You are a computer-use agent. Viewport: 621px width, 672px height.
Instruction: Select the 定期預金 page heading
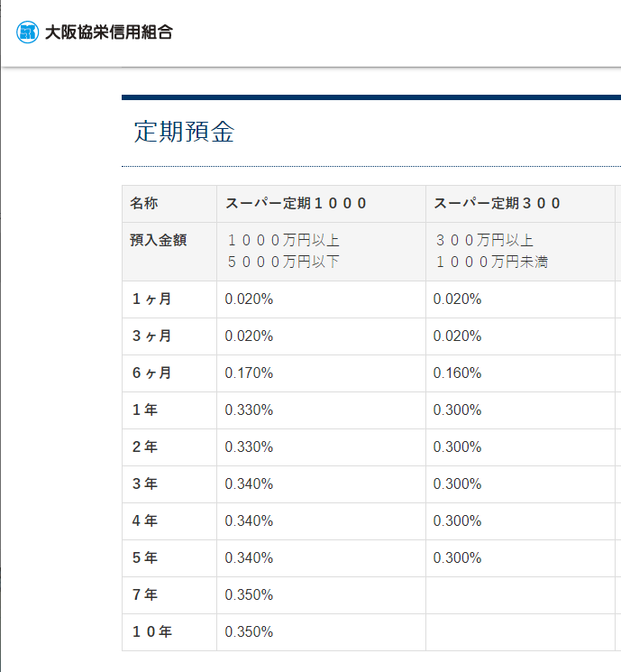click(184, 132)
